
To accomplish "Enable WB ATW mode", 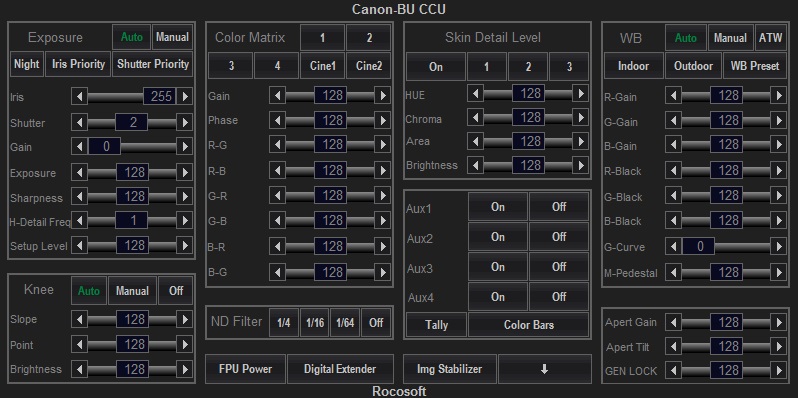I will pos(770,38).
